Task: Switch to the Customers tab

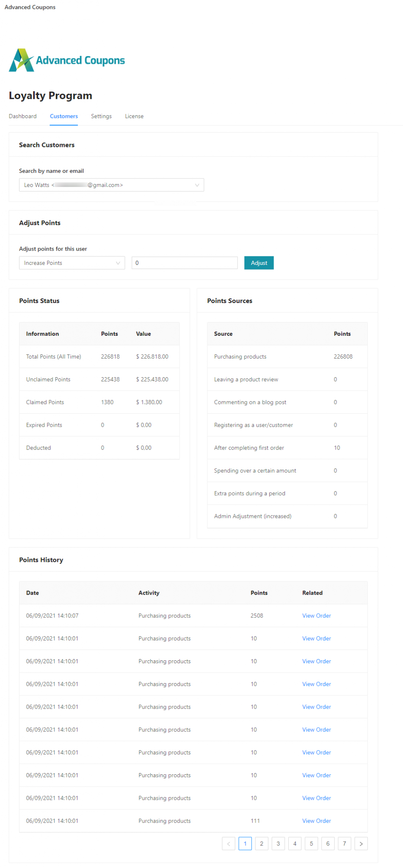Action: (64, 116)
